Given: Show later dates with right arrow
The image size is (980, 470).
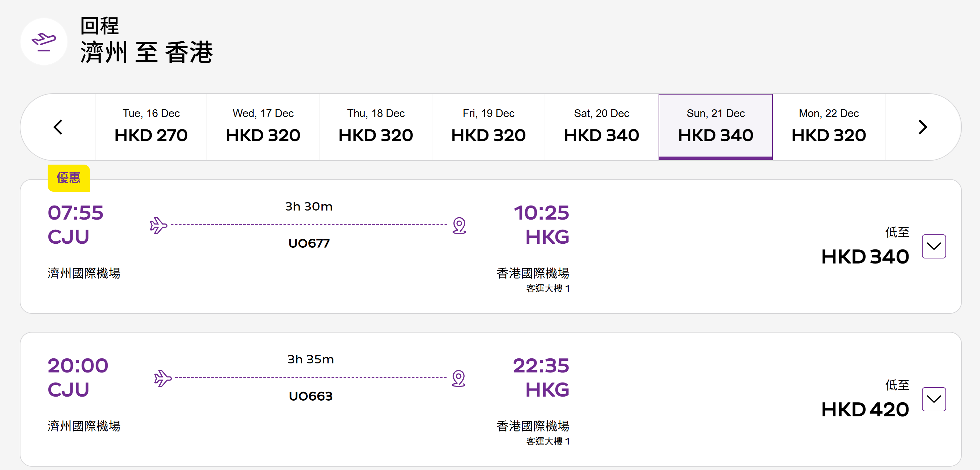Looking at the screenshot, I should tap(923, 127).
